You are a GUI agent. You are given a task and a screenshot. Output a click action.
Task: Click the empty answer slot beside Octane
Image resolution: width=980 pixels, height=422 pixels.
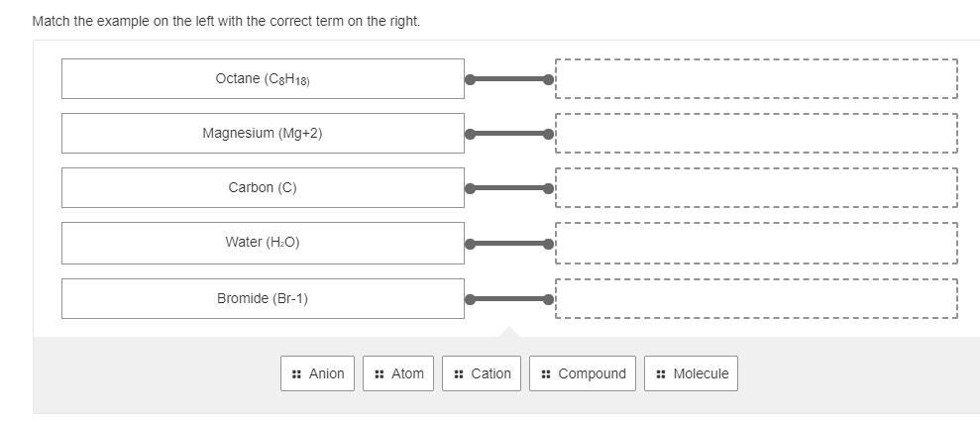(756, 79)
